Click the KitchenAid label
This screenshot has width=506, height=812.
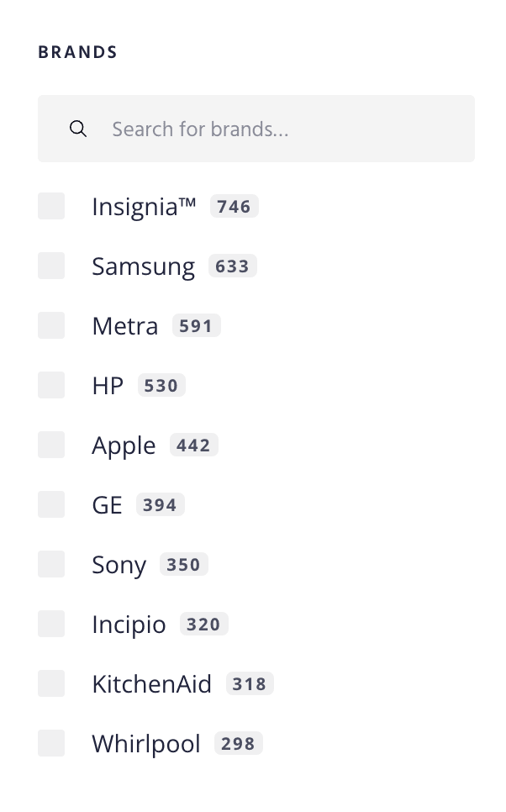tap(151, 684)
